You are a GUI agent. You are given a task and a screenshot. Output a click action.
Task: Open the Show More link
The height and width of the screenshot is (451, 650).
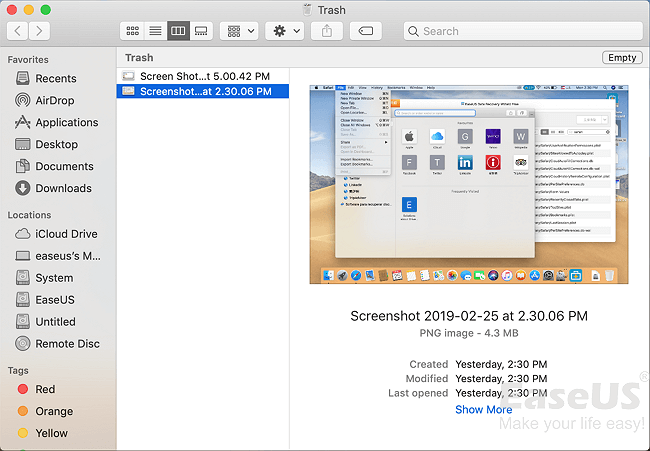pyautogui.click(x=483, y=409)
